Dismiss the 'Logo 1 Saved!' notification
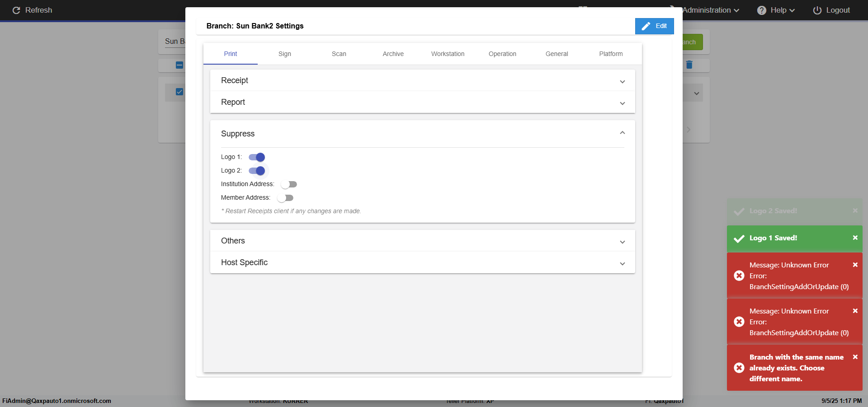Viewport: 868px width, 407px height. [855, 238]
